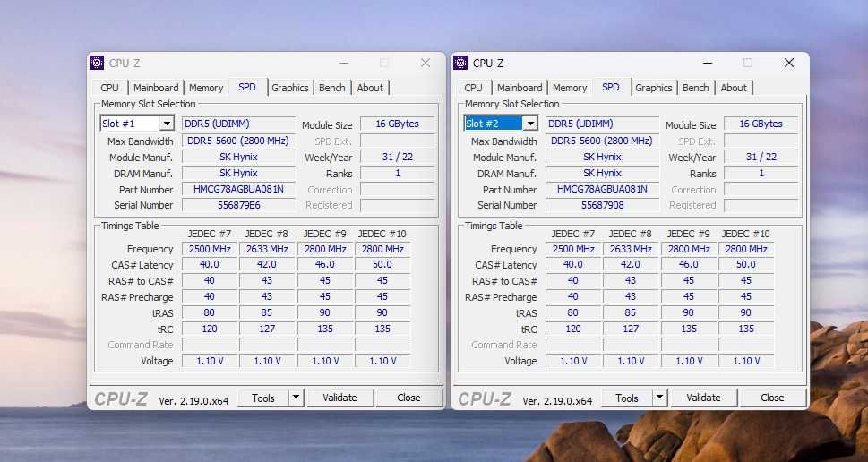
Task: Open Graphics tab in left window
Action: point(289,88)
